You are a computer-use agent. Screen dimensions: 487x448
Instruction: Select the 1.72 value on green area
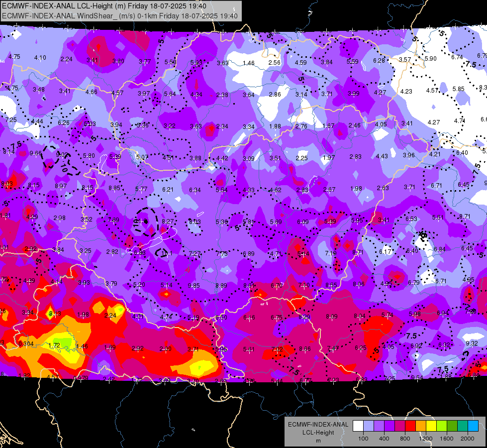[54, 345]
